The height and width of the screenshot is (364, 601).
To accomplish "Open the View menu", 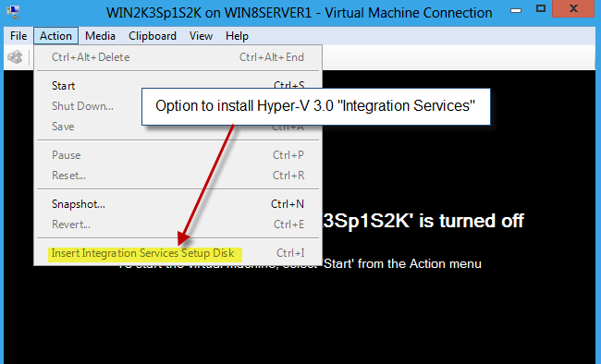I will [201, 36].
